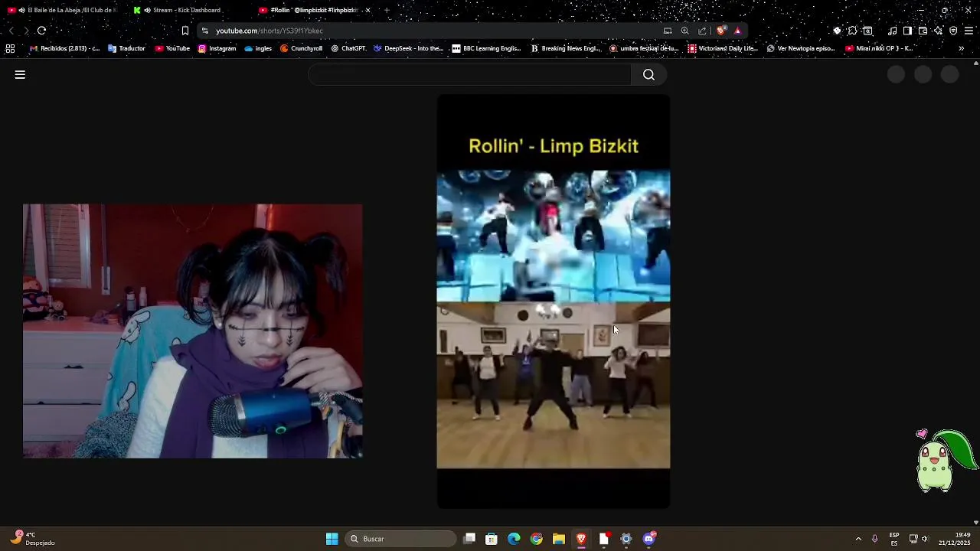Open Task View on the taskbar
980x551 pixels.
coord(469,539)
